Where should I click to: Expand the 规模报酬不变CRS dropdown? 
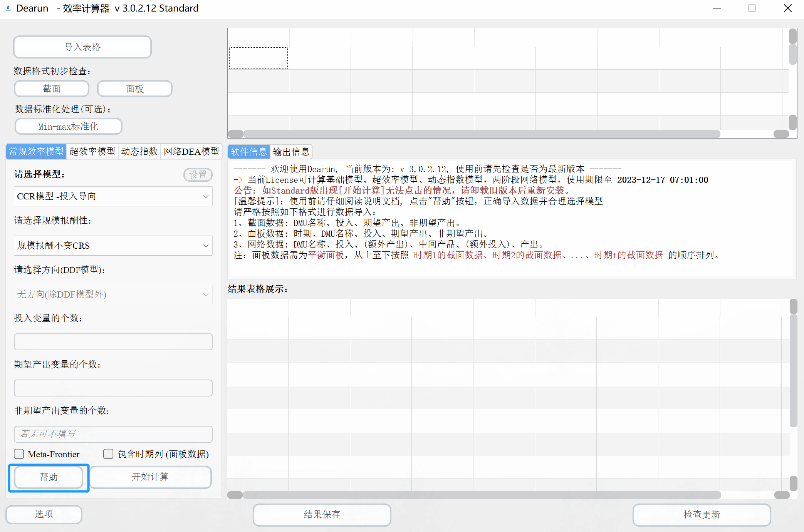point(113,246)
